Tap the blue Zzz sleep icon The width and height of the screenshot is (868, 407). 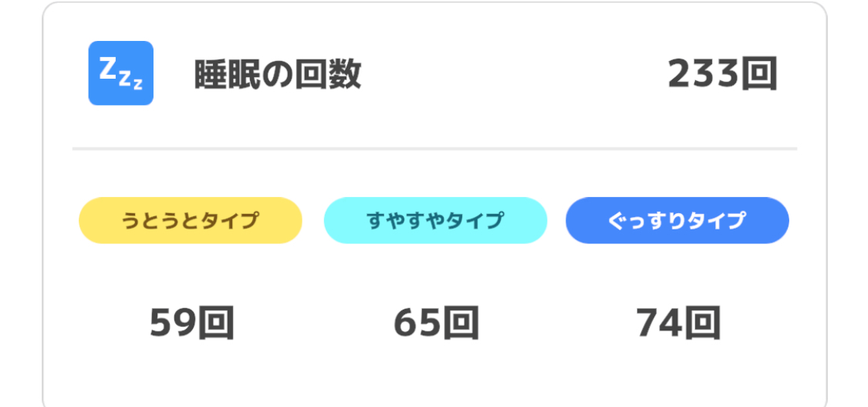(x=120, y=73)
